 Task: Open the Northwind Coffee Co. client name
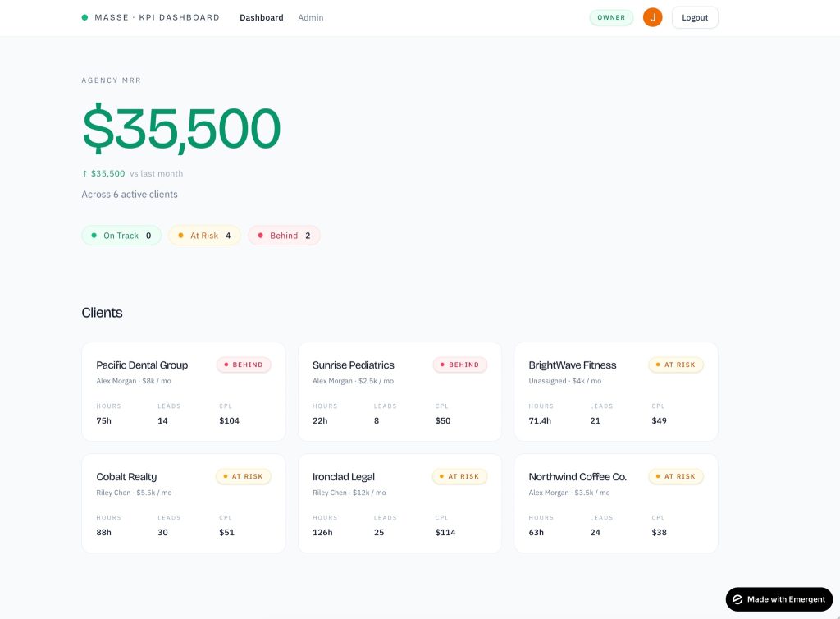577,476
